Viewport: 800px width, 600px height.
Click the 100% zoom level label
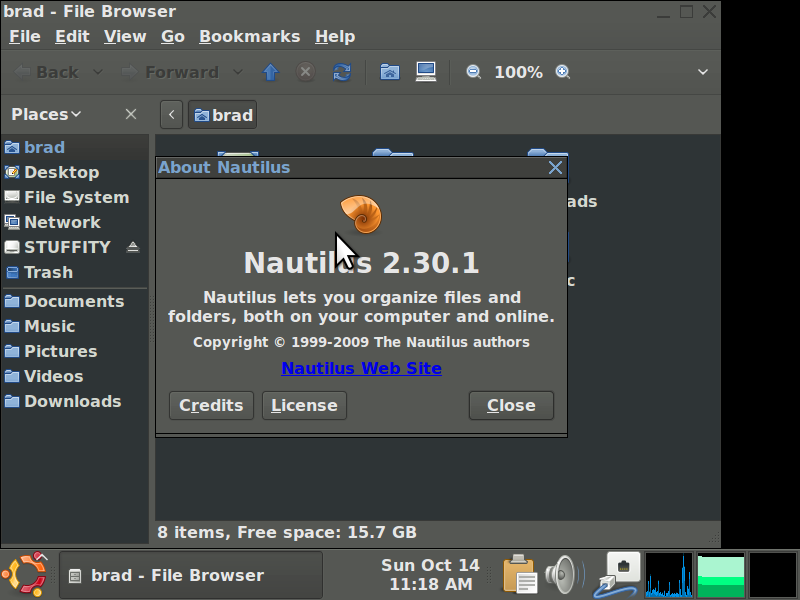click(x=518, y=72)
